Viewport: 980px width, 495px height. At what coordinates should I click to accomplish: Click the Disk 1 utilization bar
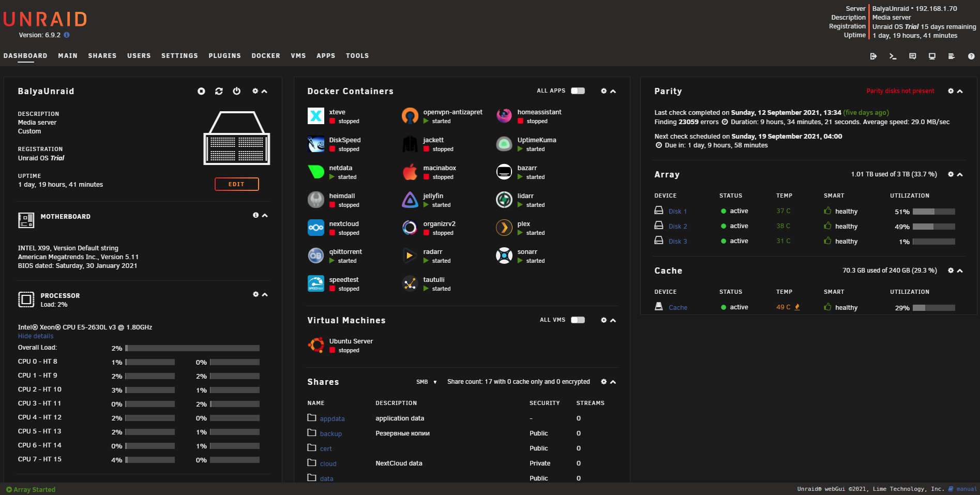point(933,212)
